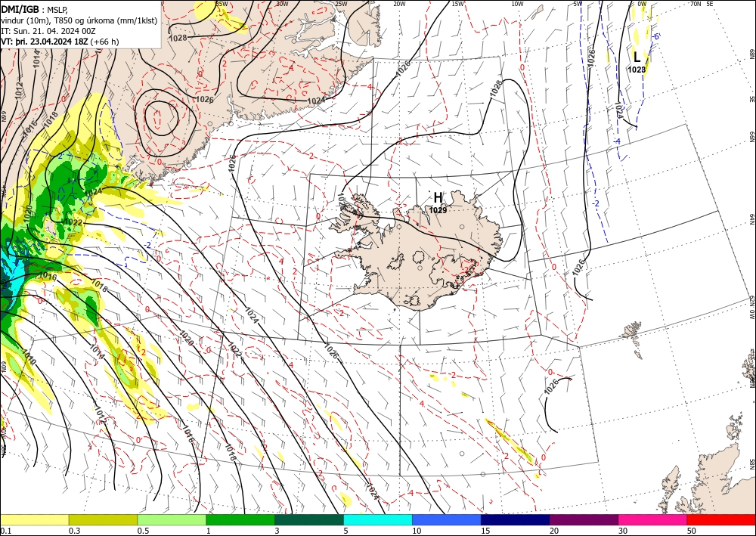
Task: Pick the blue 10–15 legend swatch
Action: pos(447,519)
